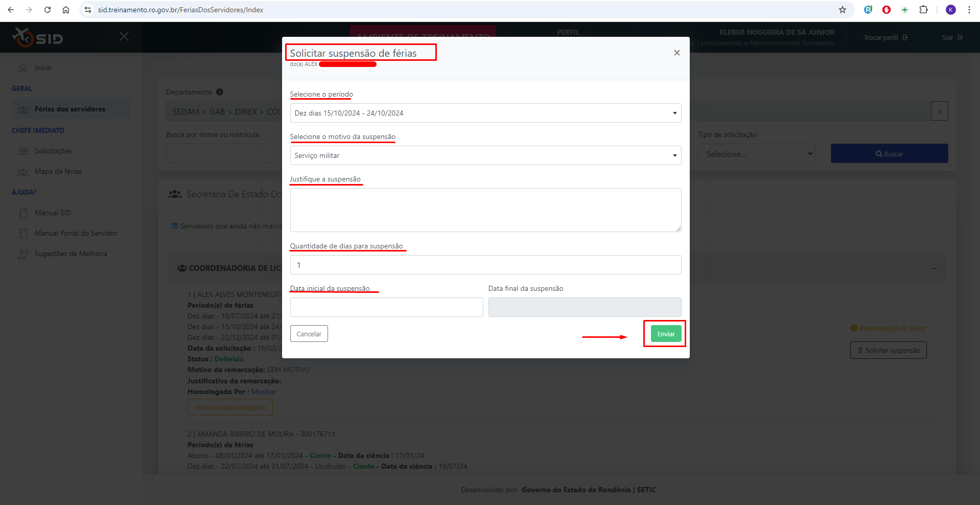The image size is (980, 505).
Task: Click the Manual SID book icon
Action: [23, 213]
